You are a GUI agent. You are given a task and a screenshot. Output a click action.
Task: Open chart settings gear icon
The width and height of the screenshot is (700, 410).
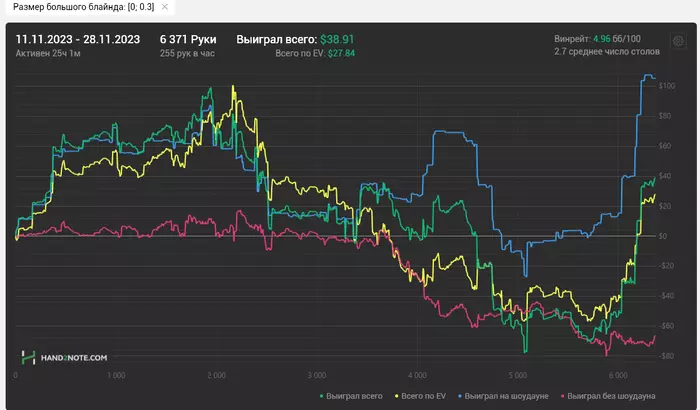(679, 41)
